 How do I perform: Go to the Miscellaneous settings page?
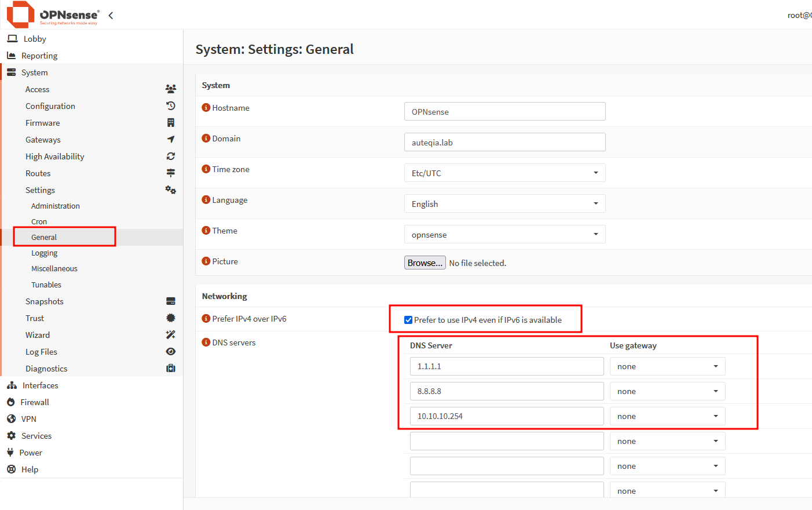(x=54, y=268)
